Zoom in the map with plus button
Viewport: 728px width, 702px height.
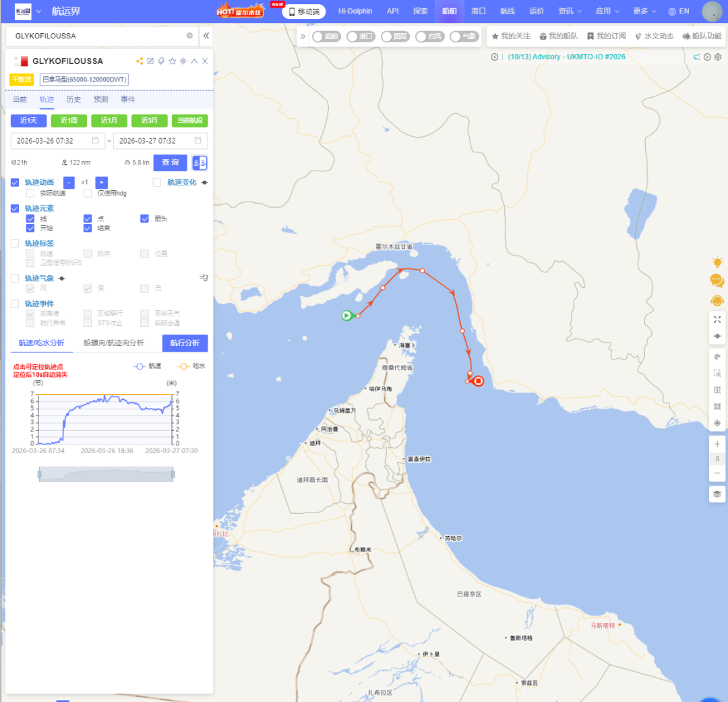[717, 444]
